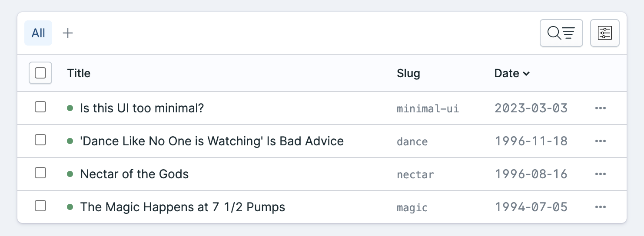This screenshot has height=236, width=644.
Task: Expand the Date column sort chevron
Action: click(x=526, y=74)
